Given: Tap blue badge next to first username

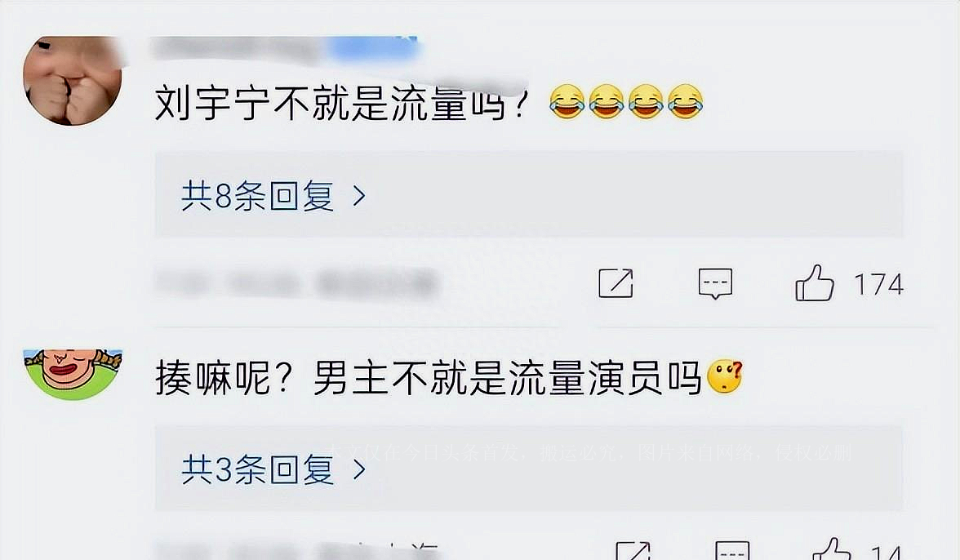Looking at the screenshot, I should [375, 48].
